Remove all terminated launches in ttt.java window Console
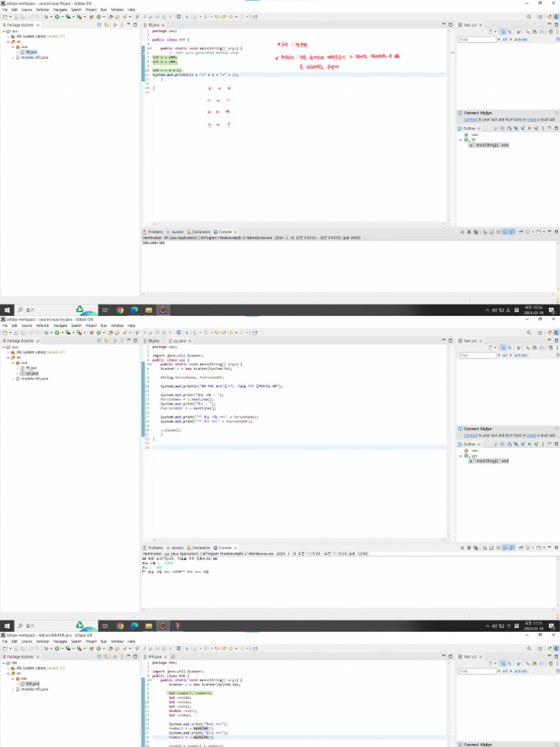Screen dimensions: 560x747 tap(476, 232)
